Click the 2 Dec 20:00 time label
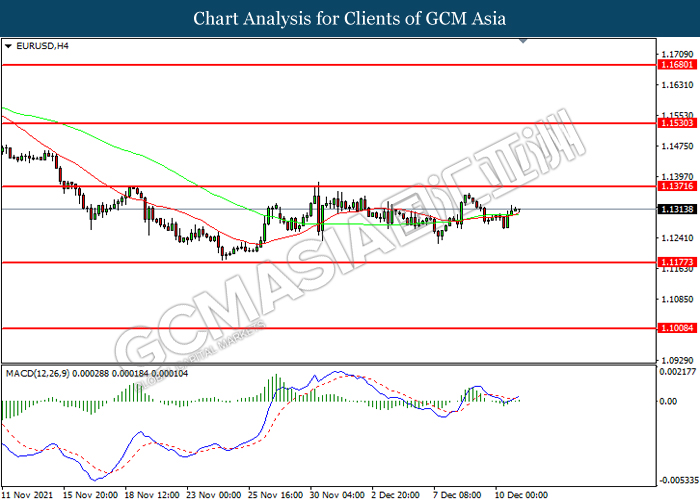700x500 pixels. pyautogui.click(x=396, y=495)
